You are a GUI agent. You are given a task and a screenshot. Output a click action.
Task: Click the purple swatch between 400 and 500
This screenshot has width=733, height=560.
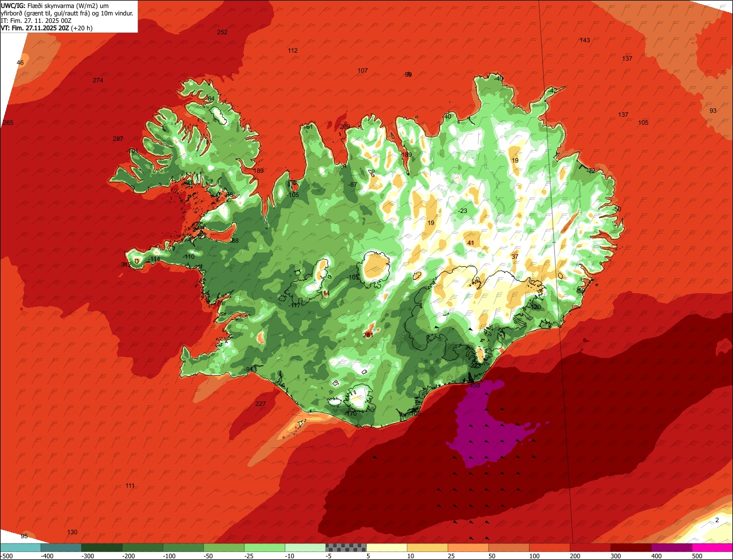pos(672,547)
